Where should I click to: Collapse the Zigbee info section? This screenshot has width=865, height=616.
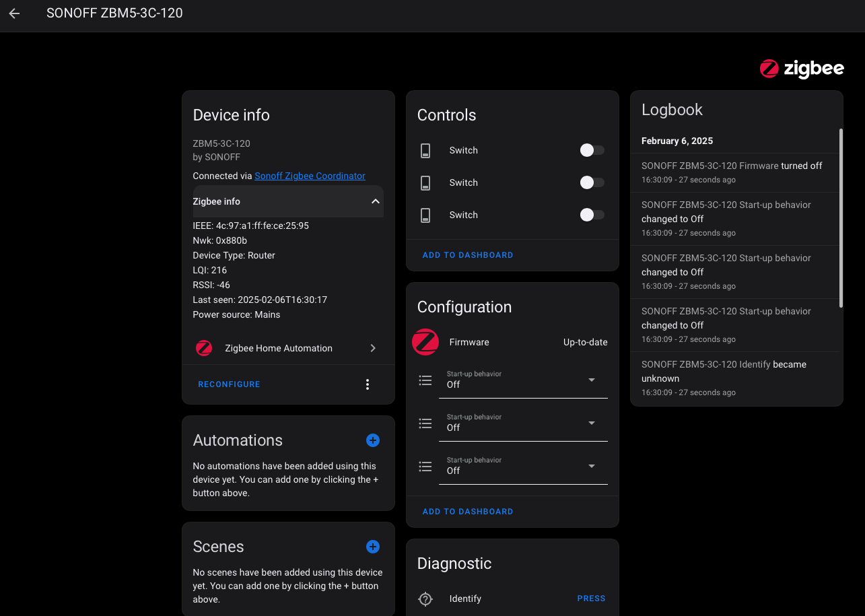click(x=288, y=201)
